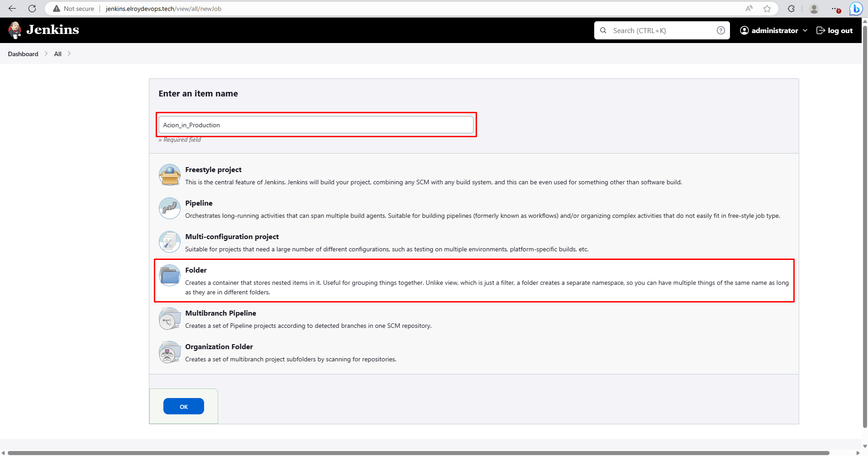Image resolution: width=868 pixels, height=456 pixels.
Task: Click the browser address bar URL
Action: click(x=163, y=9)
